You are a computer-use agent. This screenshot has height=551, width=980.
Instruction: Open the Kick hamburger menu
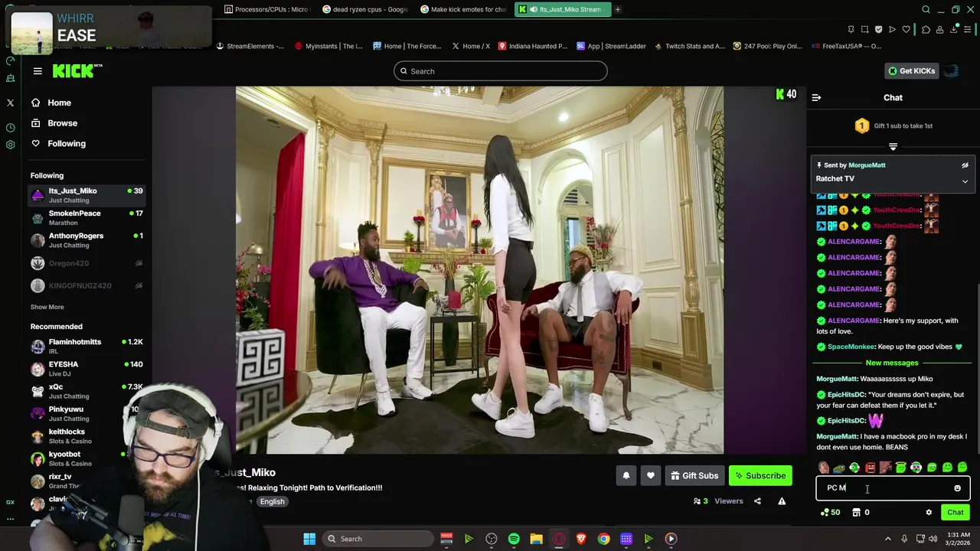[x=38, y=71]
